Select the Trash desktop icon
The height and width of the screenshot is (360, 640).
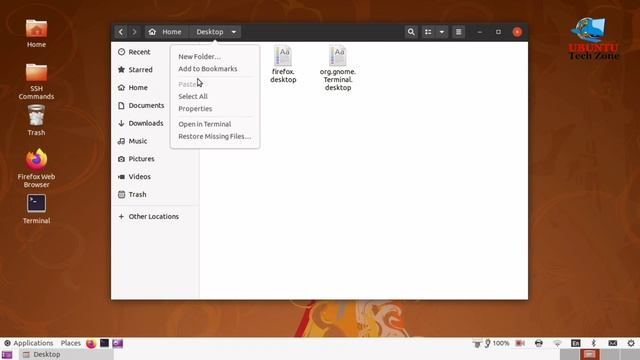point(36,120)
